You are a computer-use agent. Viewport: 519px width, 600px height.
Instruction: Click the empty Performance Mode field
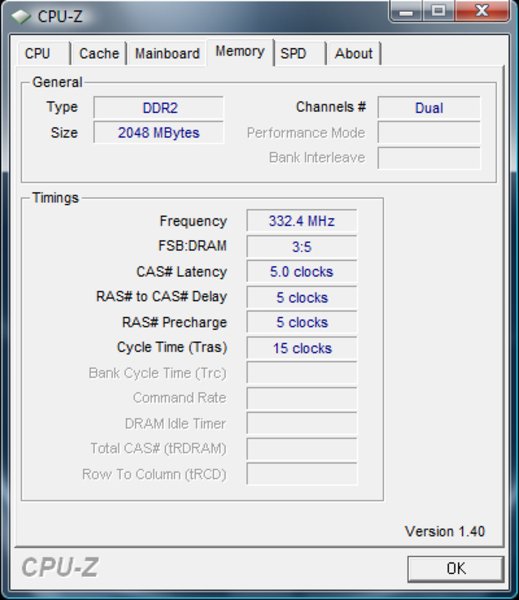coord(429,132)
